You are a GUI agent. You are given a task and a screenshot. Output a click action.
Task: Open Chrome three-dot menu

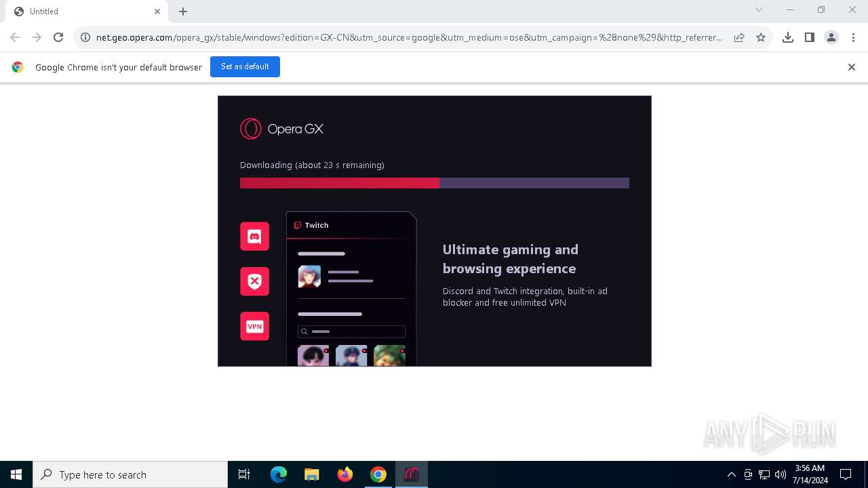[853, 37]
